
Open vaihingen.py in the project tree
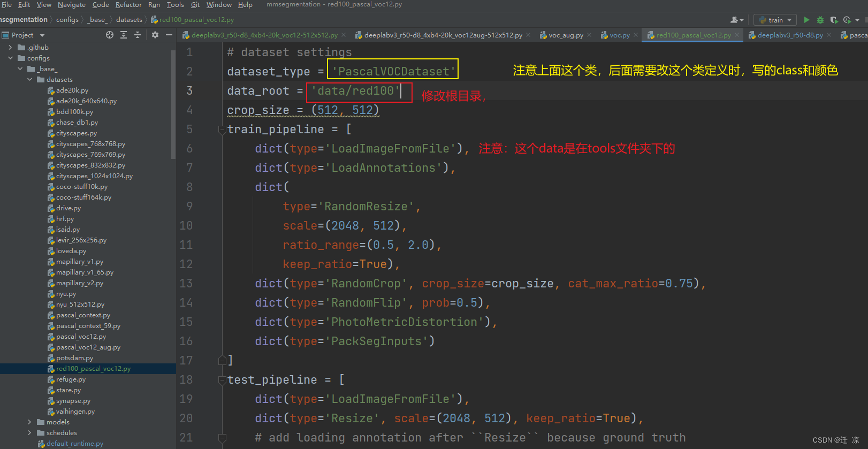pos(75,412)
